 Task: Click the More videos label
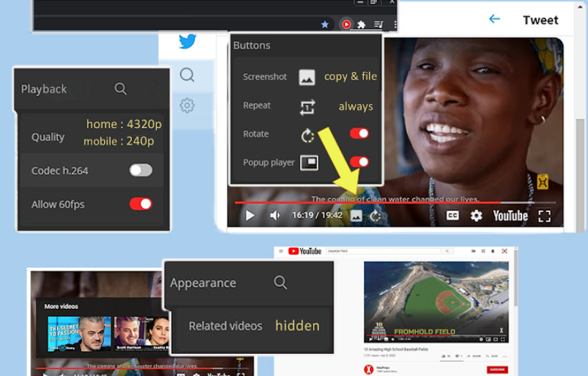(61, 306)
